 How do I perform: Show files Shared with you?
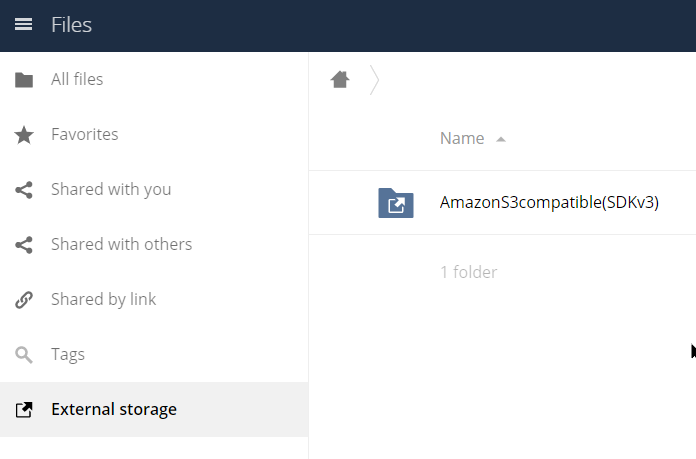click(154, 190)
